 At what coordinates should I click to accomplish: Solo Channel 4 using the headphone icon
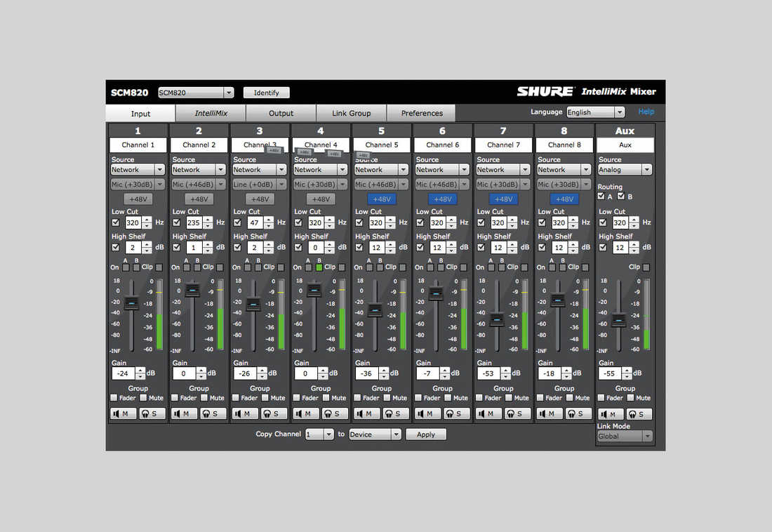pyautogui.click(x=335, y=414)
